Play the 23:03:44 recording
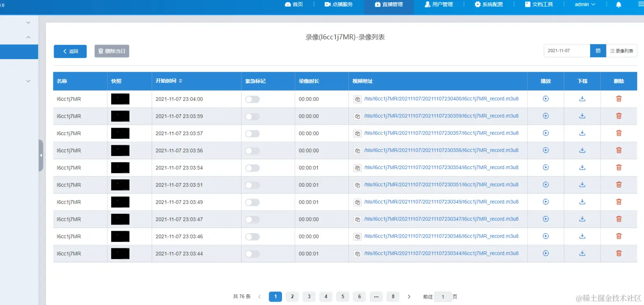Screen dimensions: 644x305 [x=546, y=253]
